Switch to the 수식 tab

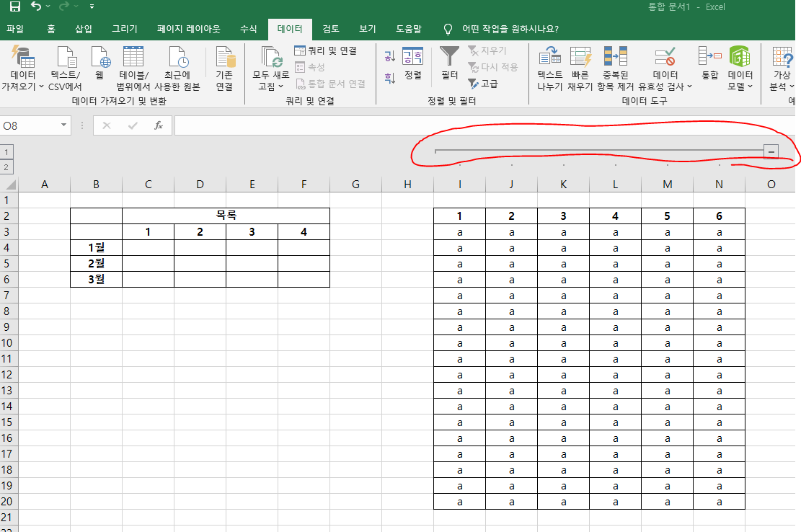point(249,29)
